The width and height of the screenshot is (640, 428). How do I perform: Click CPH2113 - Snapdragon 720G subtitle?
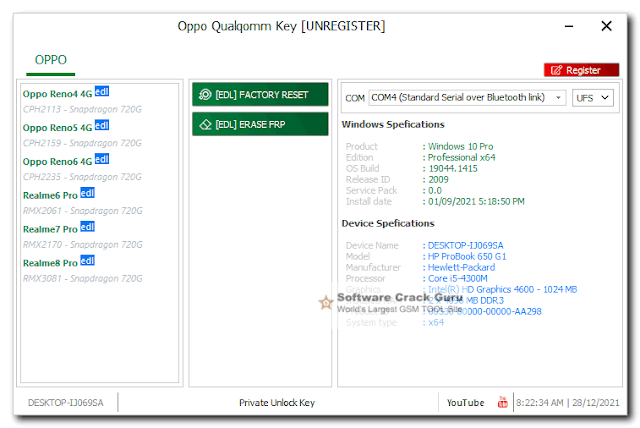[x=82, y=109]
